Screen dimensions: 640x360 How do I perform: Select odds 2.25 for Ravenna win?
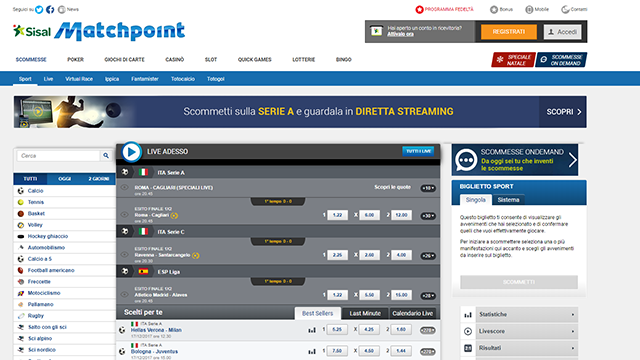[x=338, y=255]
